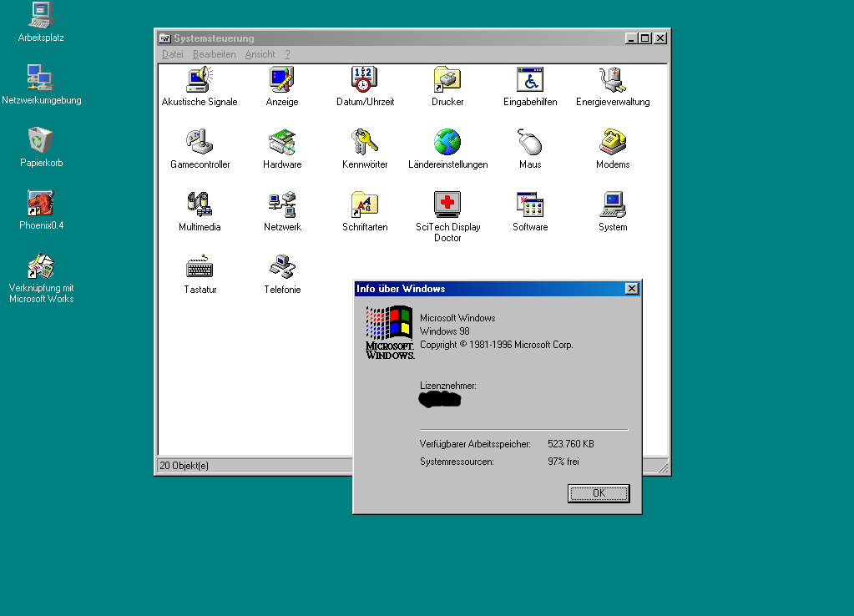Close the Info über Windows dialog

631,289
